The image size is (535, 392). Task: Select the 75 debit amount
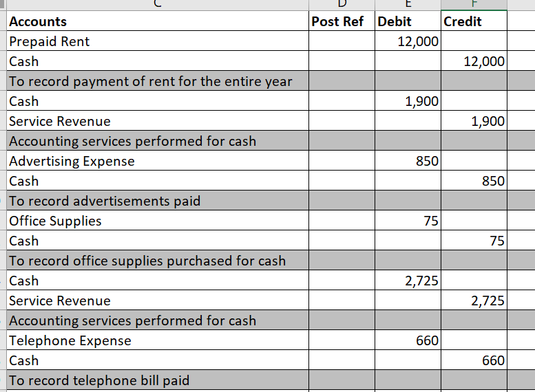point(408,221)
